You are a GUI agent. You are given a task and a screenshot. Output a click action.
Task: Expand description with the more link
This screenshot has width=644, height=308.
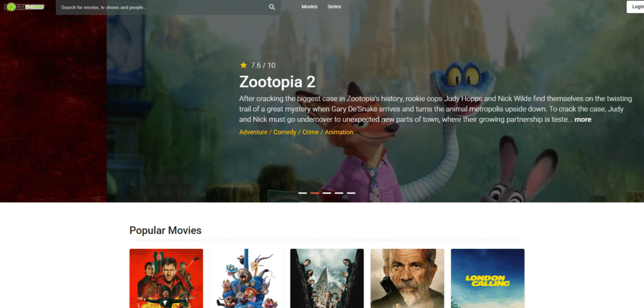coord(583,119)
